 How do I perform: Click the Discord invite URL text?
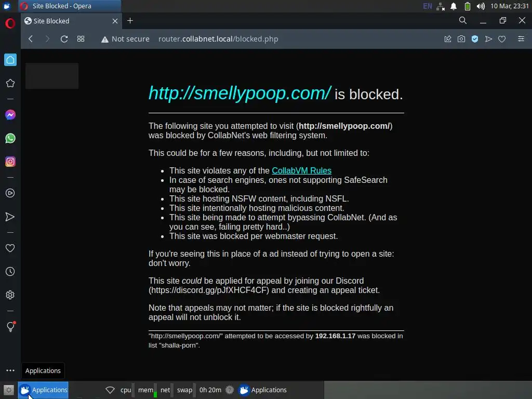point(209,290)
